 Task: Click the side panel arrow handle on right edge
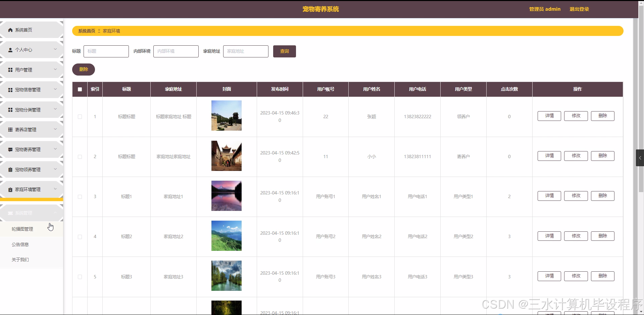pyautogui.click(x=640, y=158)
